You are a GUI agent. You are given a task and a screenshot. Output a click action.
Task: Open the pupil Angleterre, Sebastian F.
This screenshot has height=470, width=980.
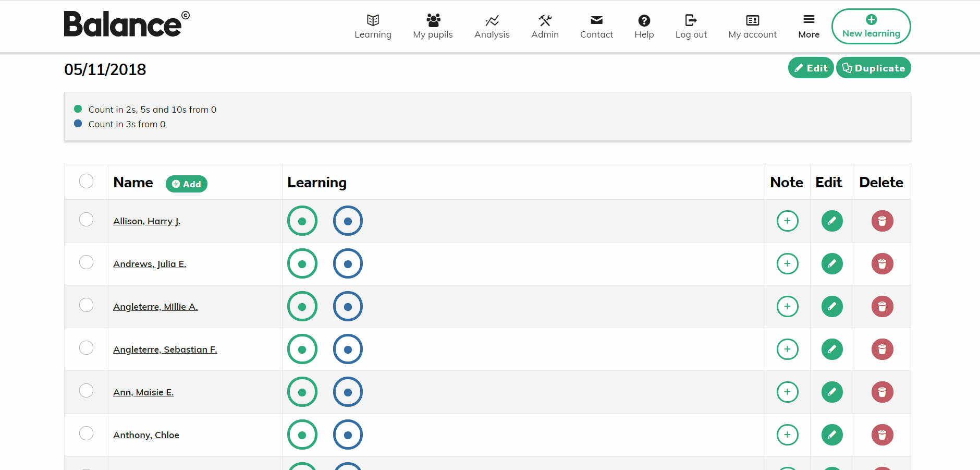coord(165,349)
